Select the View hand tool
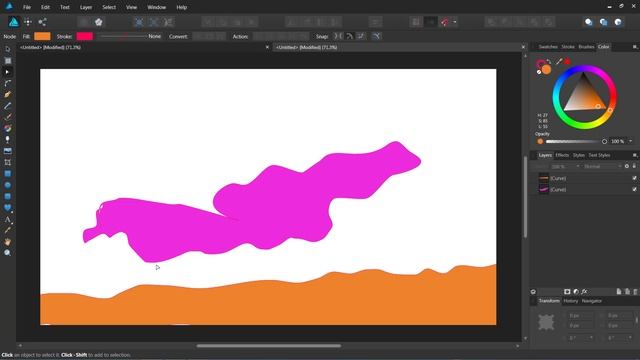This screenshot has height=360, width=640. (7, 242)
